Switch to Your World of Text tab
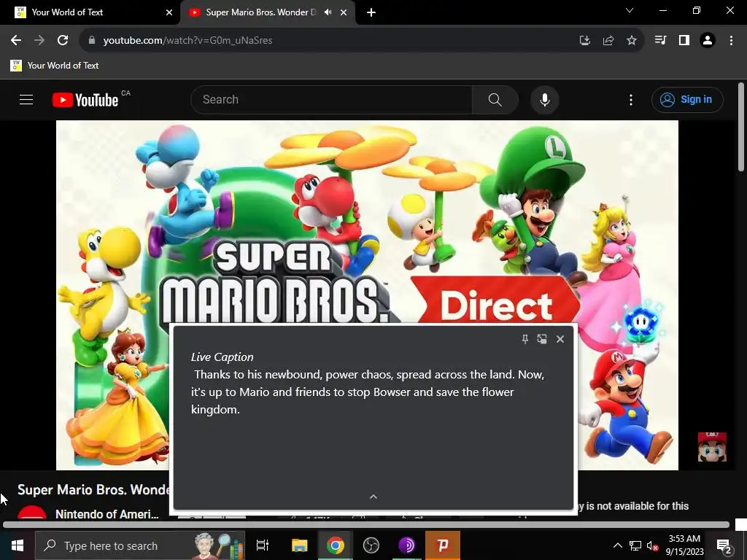The height and width of the screenshot is (560, 747). pyautogui.click(x=90, y=12)
